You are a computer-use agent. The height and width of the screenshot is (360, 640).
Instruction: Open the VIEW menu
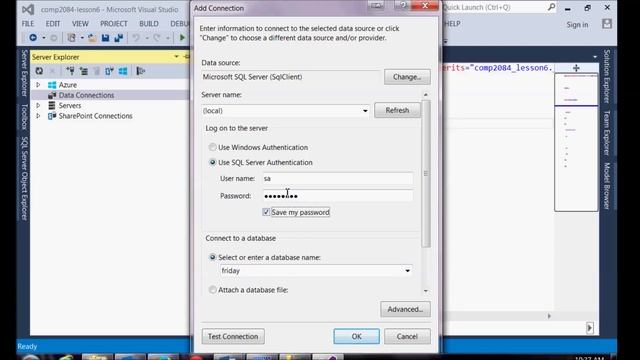pos(80,24)
